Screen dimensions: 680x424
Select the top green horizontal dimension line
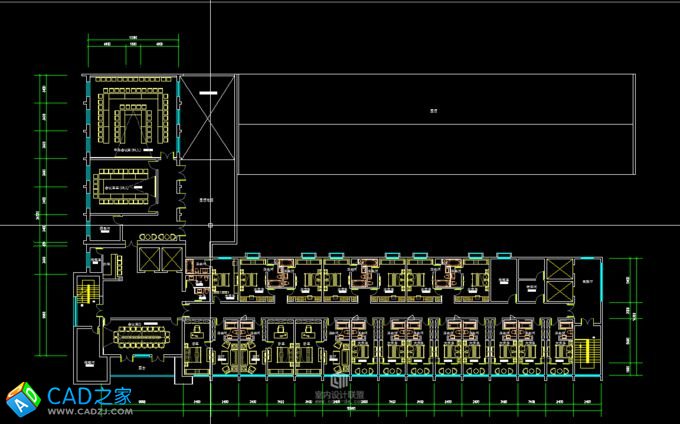click(132, 47)
